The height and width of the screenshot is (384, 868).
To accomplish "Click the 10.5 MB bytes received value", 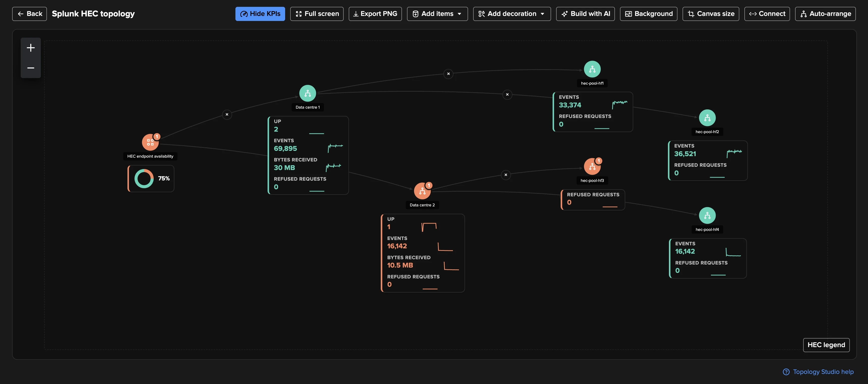I will click(x=400, y=265).
